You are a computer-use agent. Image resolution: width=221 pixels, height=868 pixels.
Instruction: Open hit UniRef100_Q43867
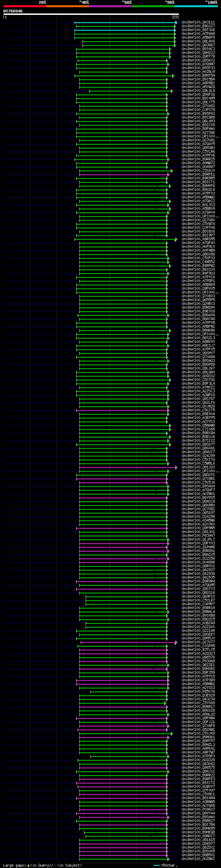(198, 45)
